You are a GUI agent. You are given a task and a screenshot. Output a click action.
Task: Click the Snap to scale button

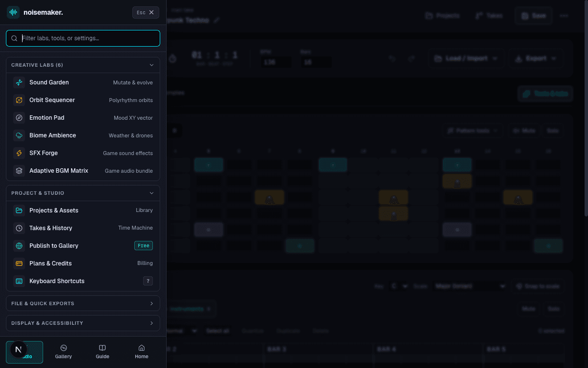tap(537, 286)
